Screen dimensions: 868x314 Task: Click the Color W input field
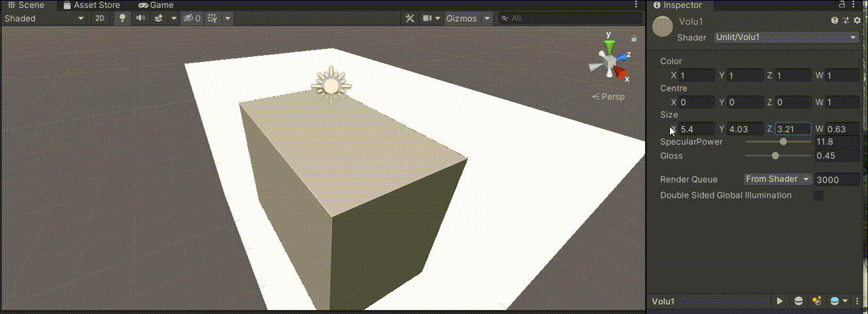(843, 75)
